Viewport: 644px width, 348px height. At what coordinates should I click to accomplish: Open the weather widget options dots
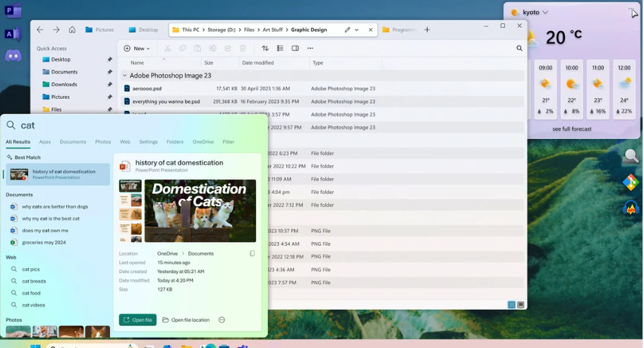click(631, 8)
